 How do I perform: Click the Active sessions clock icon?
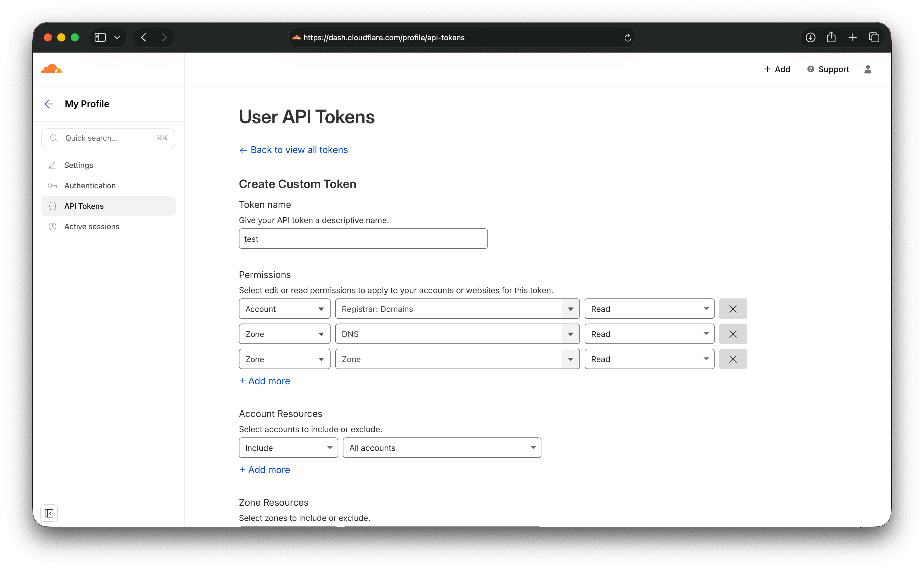pyautogui.click(x=52, y=227)
